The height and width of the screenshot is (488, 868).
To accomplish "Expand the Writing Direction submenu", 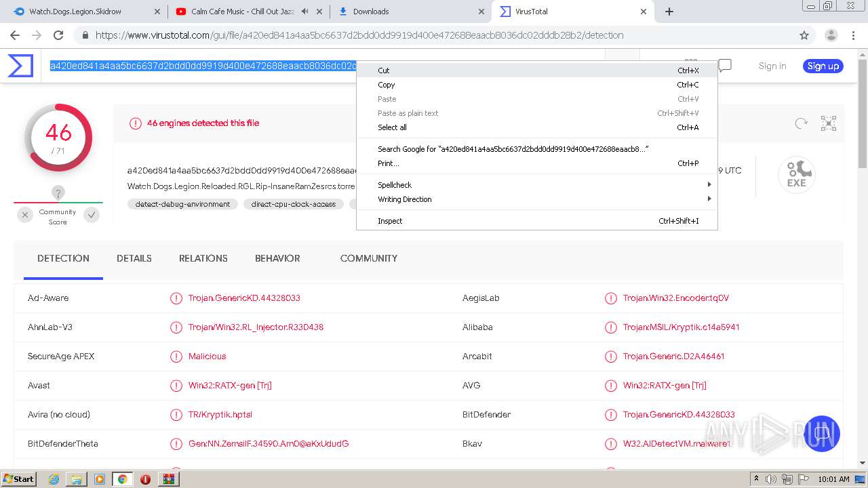I will 537,199.
